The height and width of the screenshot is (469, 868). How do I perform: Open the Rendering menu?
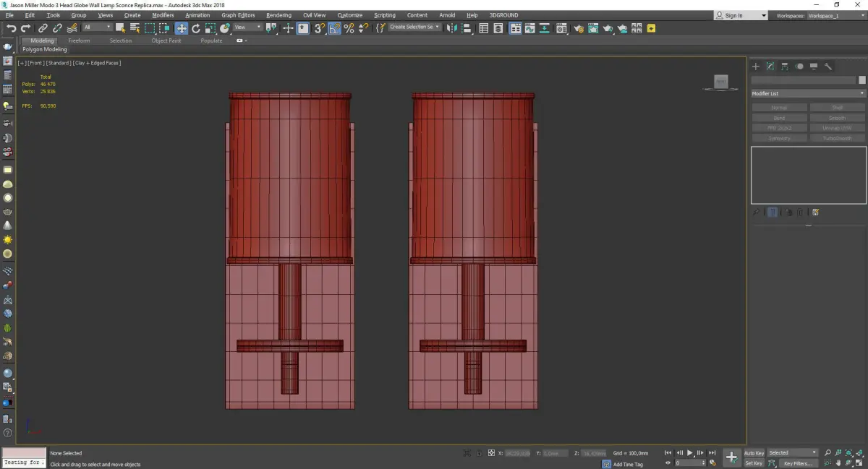click(278, 15)
